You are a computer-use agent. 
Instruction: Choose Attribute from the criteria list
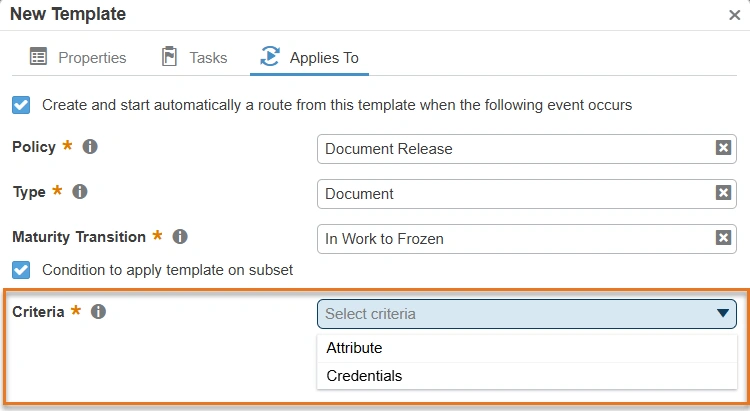[x=354, y=348]
